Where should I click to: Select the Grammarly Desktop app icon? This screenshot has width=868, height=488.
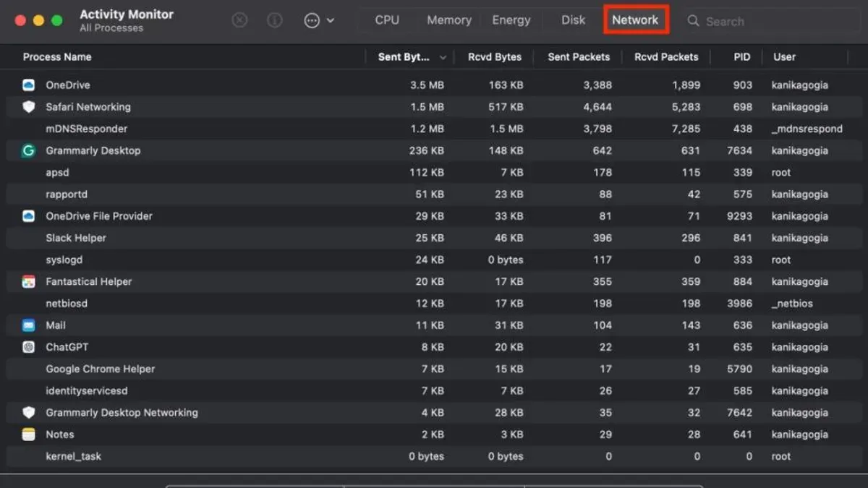[28, 150]
